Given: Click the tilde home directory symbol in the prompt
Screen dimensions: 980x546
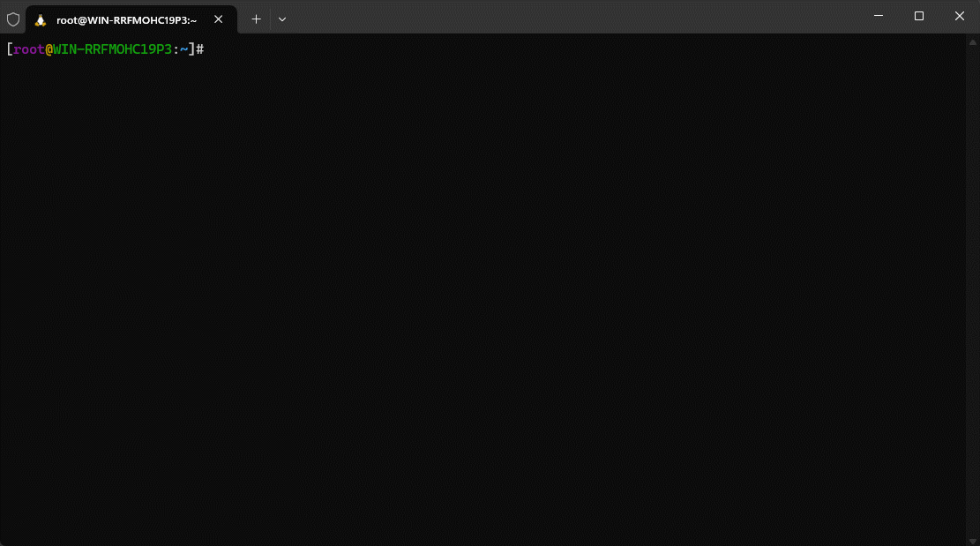Looking at the screenshot, I should click(x=183, y=49).
